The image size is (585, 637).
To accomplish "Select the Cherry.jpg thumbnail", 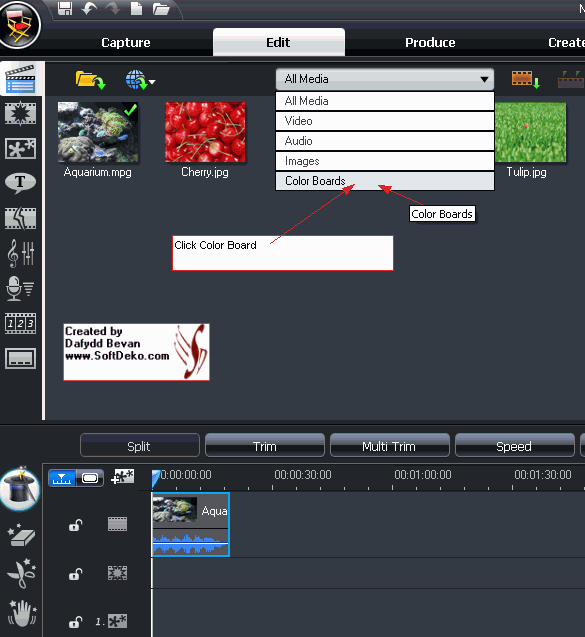I will 205,132.
